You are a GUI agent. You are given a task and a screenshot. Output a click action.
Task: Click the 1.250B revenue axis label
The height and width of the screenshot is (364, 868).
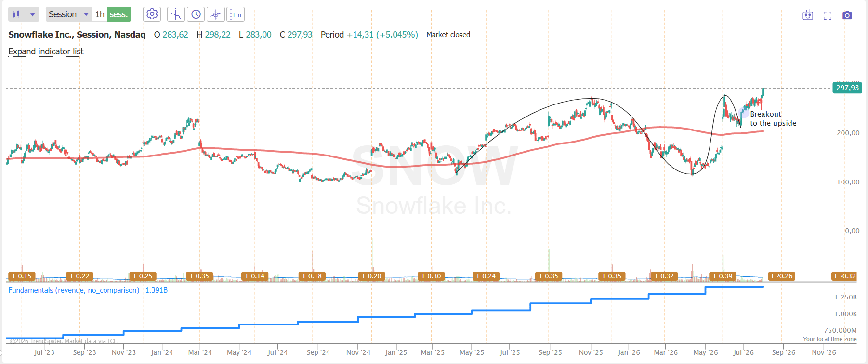[x=845, y=297]
